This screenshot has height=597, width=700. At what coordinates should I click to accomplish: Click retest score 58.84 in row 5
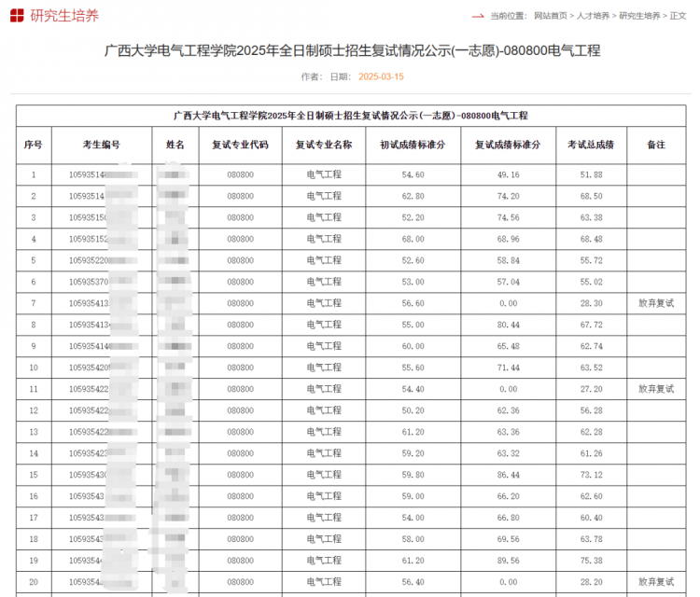(508, 260)
